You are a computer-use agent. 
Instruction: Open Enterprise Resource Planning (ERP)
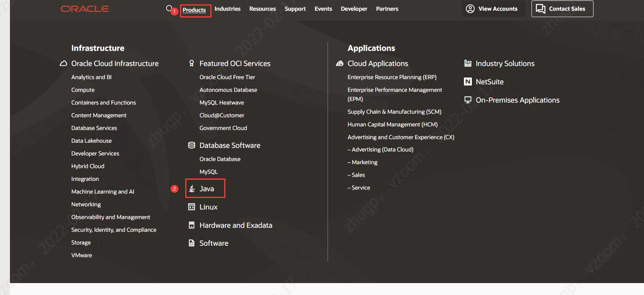(392, 77)
